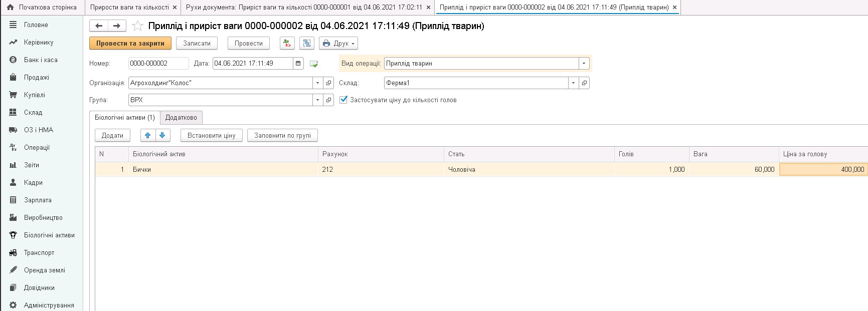
Task: Expand the Вид операції dropdown
Action: (x=584, y=64)
